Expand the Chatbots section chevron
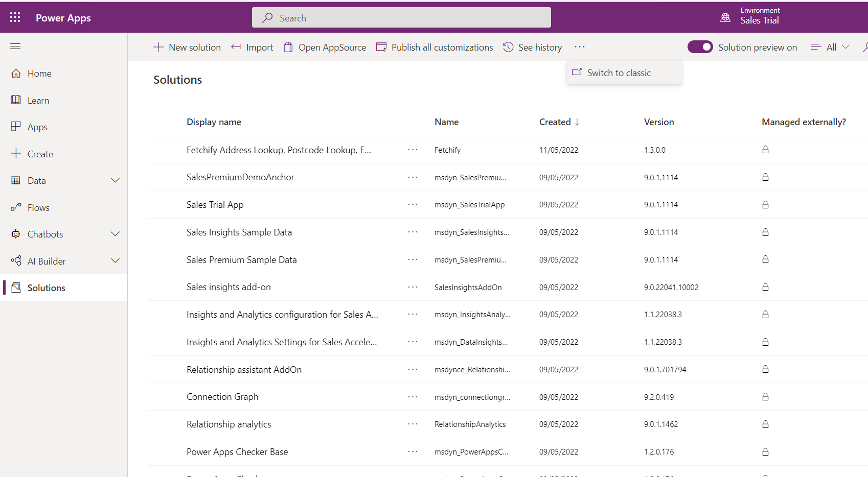The height and width of the screenshot is (477, 868). [115, 234]
